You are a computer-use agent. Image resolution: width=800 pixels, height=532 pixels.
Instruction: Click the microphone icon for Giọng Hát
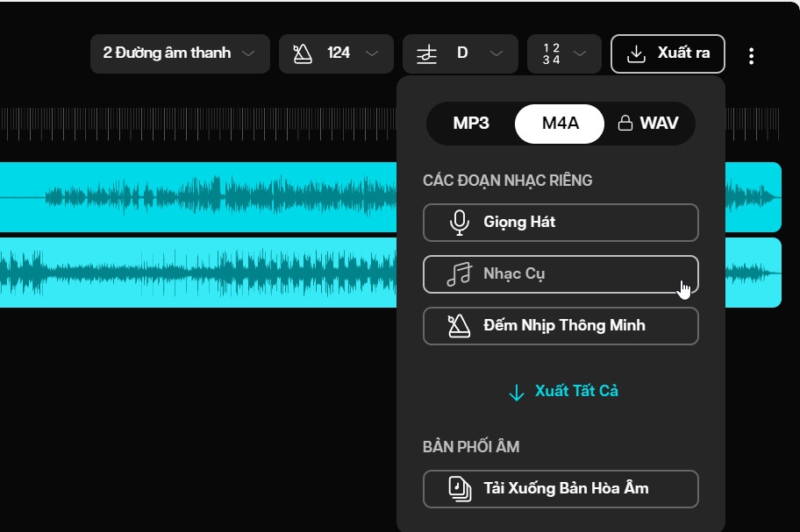point(459,223)
